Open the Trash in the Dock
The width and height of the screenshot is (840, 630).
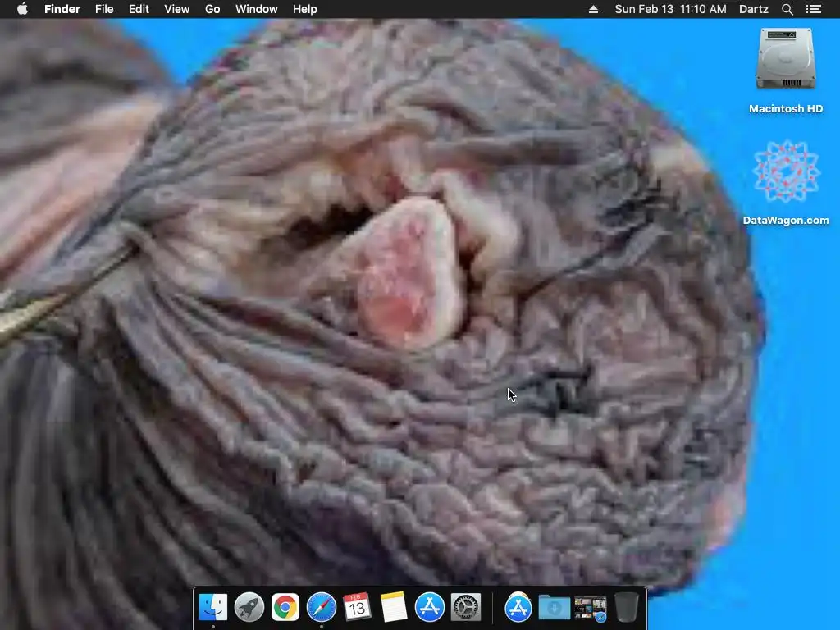(x=626, y=607)
